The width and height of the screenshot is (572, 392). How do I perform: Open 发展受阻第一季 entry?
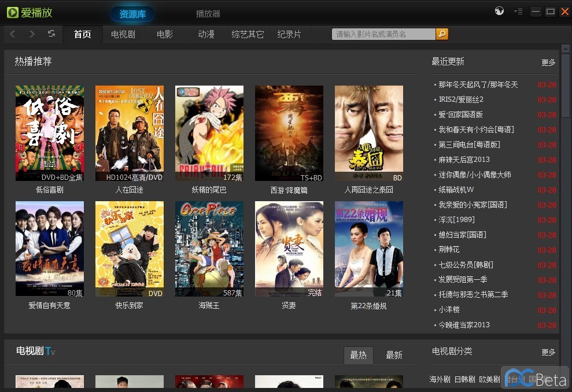tap(463, 280)
